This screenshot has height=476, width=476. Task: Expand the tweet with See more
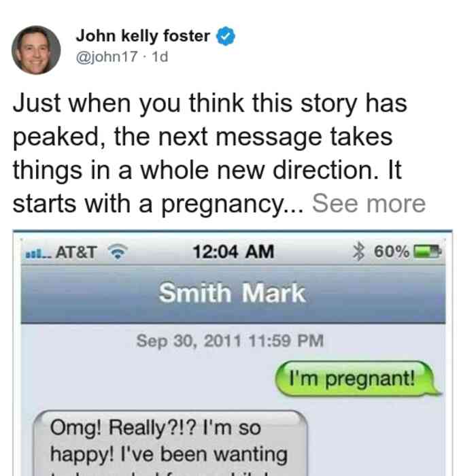click(369, 203)
